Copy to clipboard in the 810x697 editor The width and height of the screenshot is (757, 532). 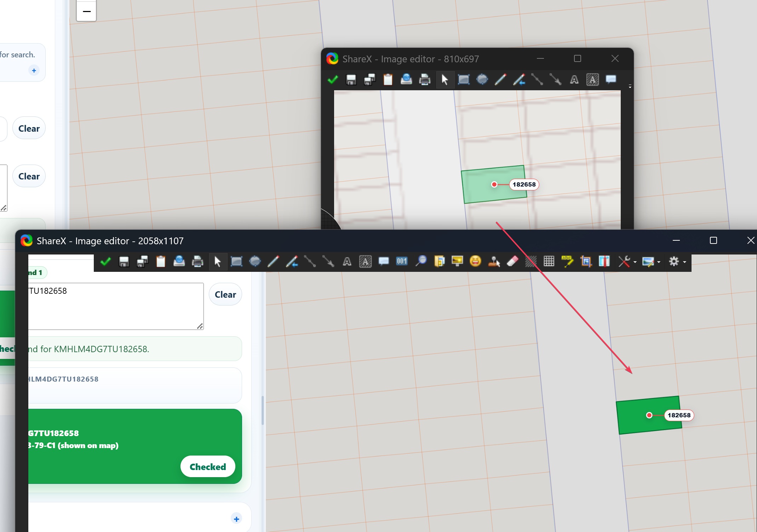pyautogui.click(x=388, y=80)
